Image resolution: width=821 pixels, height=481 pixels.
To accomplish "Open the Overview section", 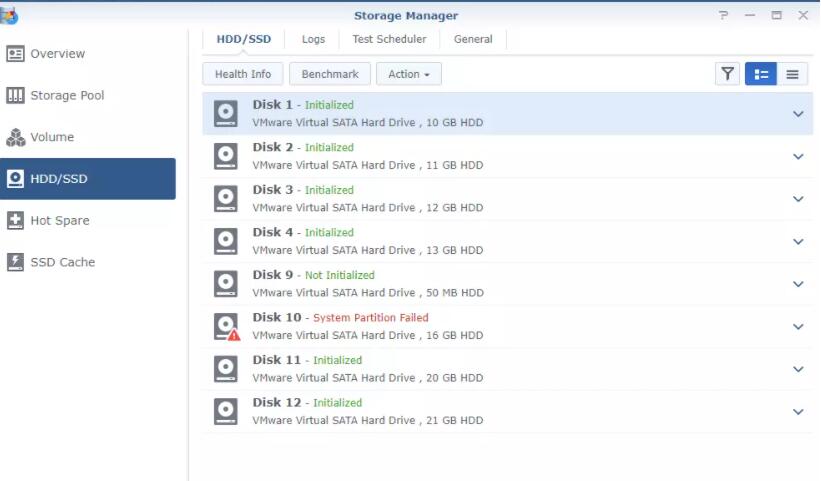I will pyautogui.click(x=88, y=53).
